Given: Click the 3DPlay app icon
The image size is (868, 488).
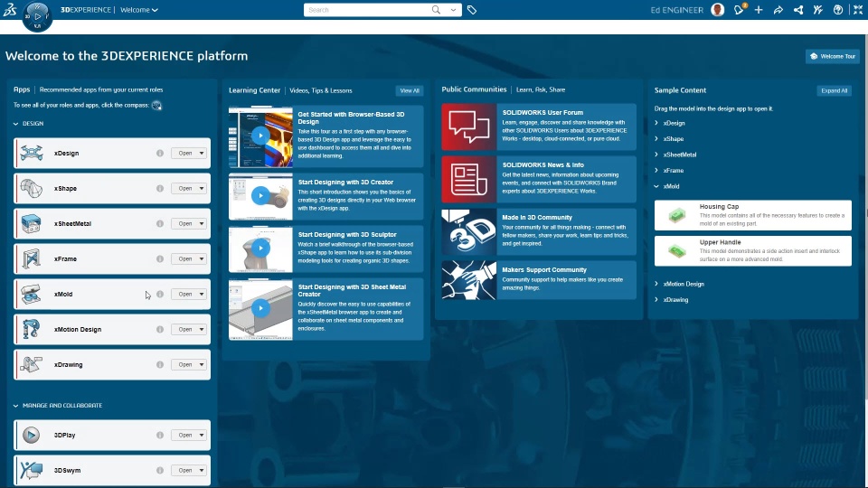Looking at the screenshot, I should pyautogui.click(x=31, y=436).
